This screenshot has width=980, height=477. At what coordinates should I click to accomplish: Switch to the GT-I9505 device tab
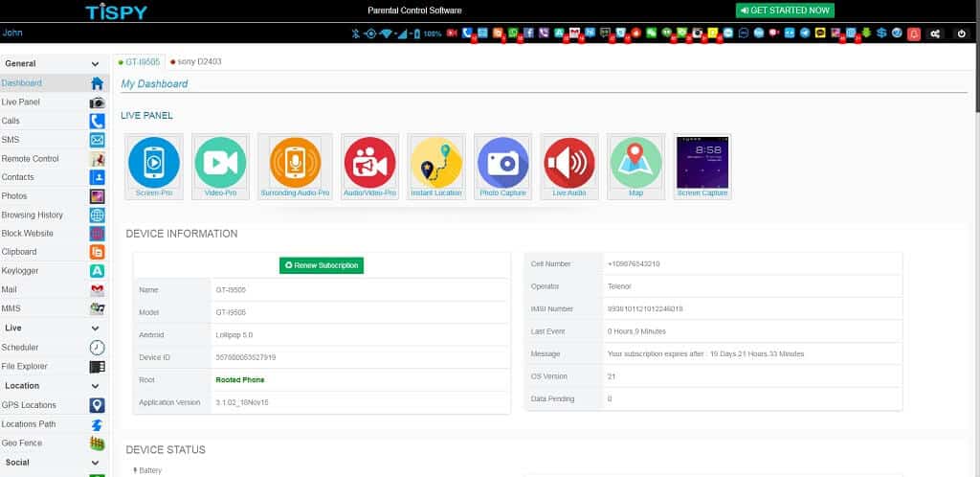click(139, 62)
